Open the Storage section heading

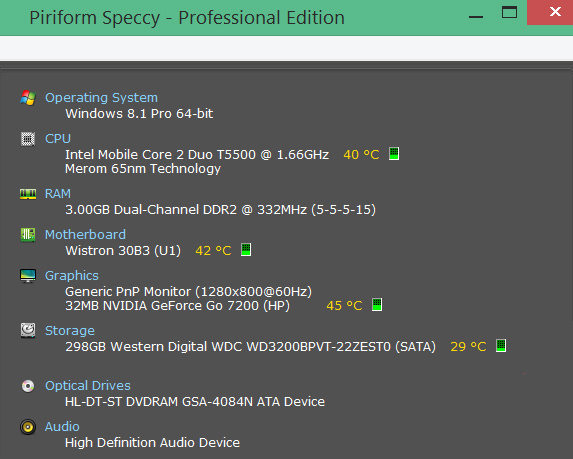click(70, 331)
